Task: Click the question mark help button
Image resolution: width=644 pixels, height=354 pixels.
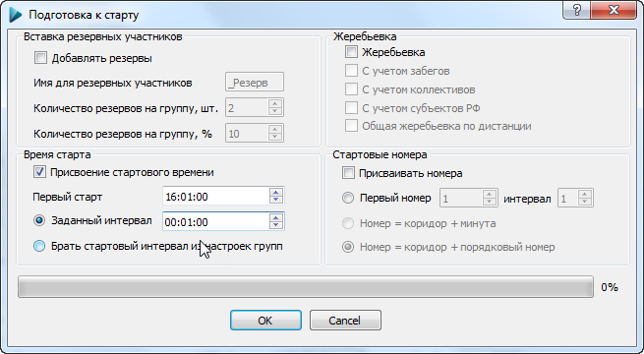Action: [x=577, y=10]
